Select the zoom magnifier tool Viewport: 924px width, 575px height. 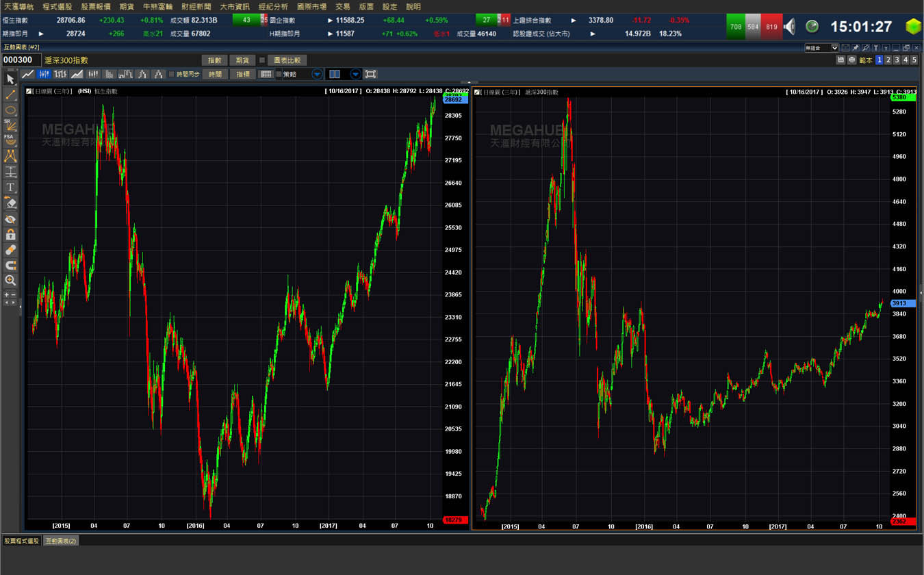pyautogui.click(x=10, y=280)
